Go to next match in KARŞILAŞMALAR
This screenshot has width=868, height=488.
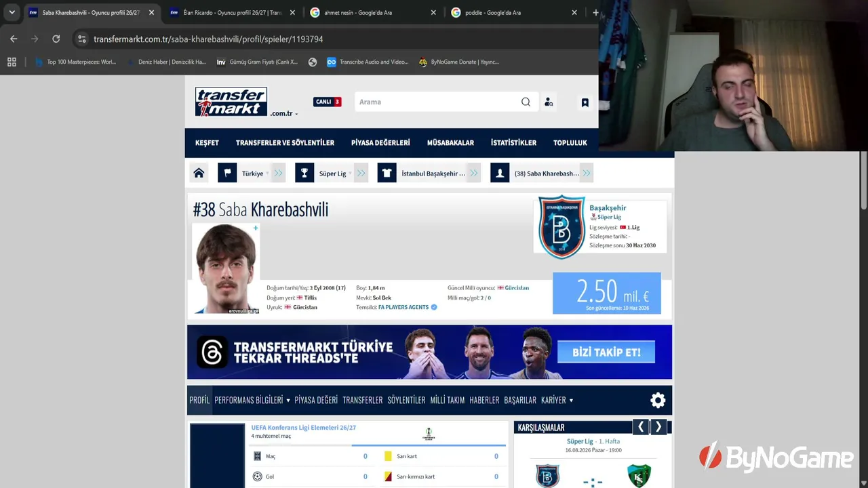click(x=658, y=427)
